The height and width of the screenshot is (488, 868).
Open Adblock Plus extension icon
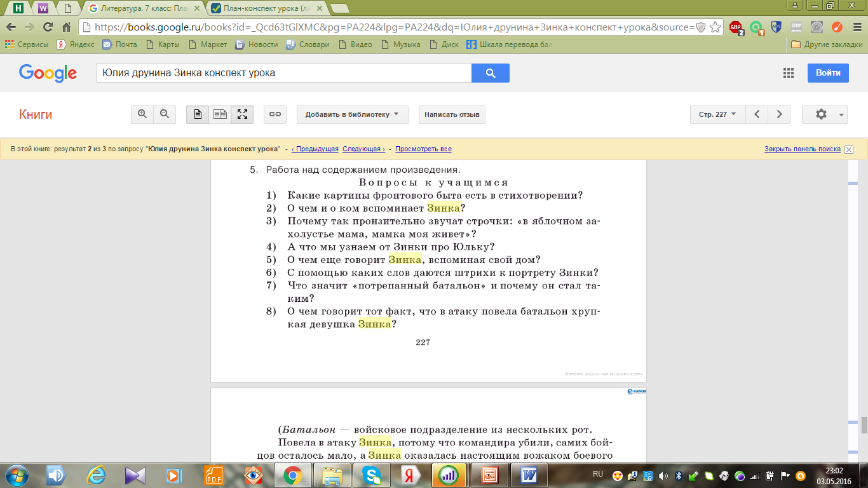pyautogui.click(x=736, y=27)
